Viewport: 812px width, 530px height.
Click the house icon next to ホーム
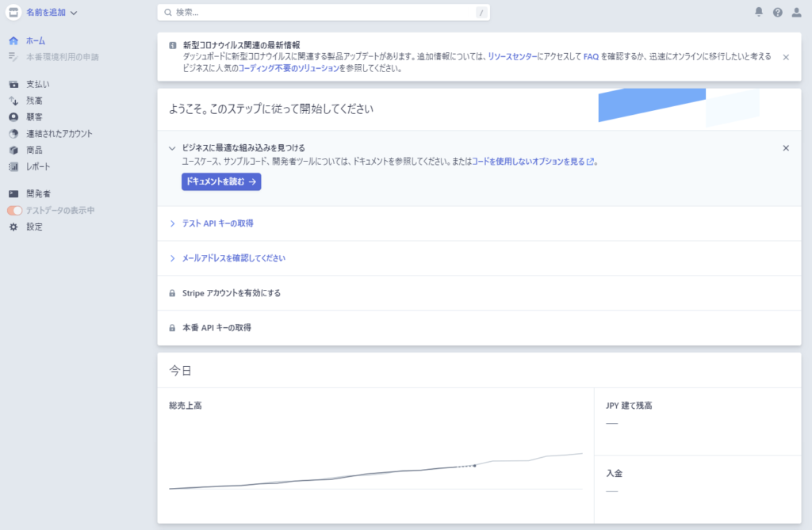pos(13,41)
